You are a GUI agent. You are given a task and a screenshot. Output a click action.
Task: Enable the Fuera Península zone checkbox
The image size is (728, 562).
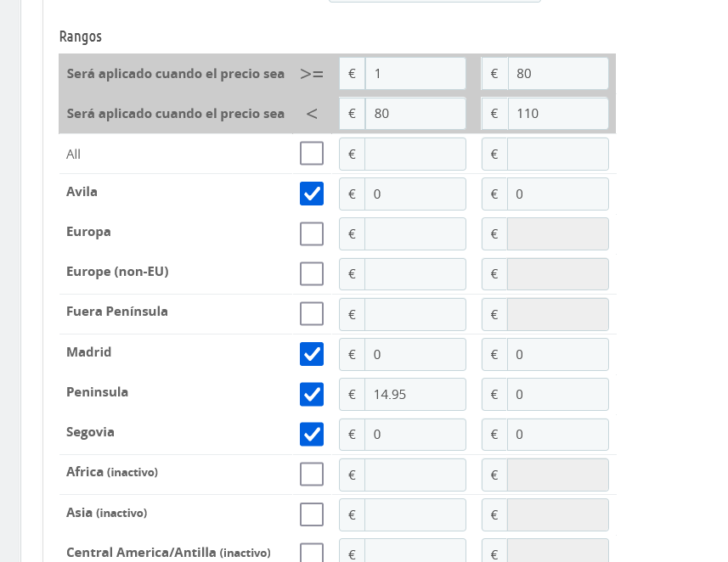(312, 314)
